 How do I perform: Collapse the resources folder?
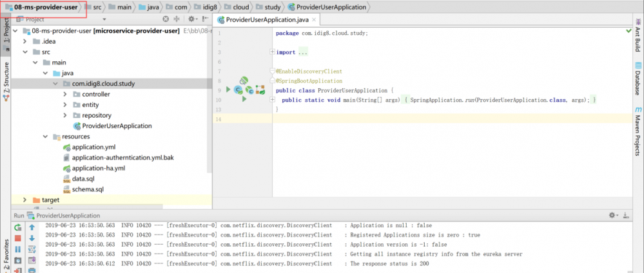[45, 136]
